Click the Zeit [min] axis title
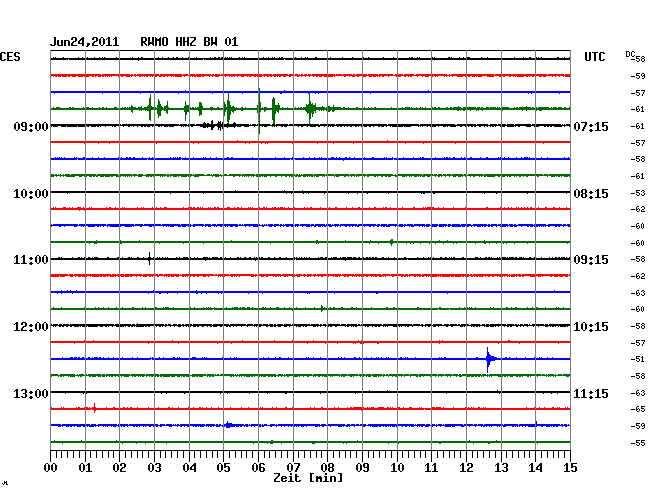 tap(308, 478)
